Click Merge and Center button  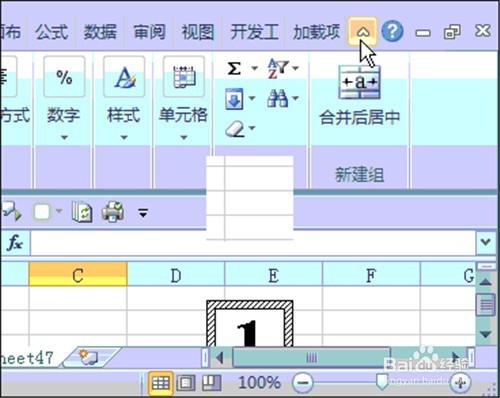[359, 96]
